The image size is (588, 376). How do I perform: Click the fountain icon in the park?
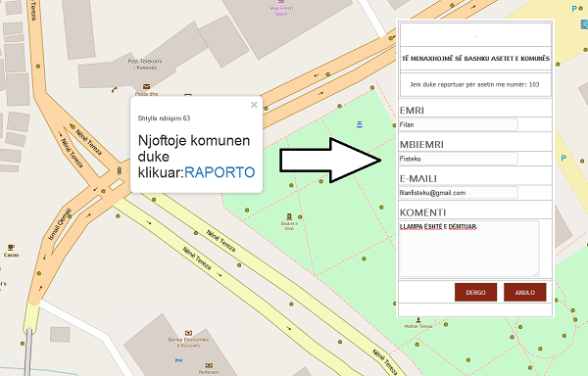360,124
